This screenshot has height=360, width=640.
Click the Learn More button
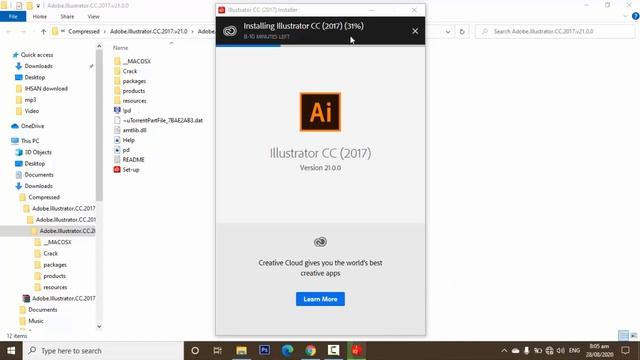(x=320, y=299)
